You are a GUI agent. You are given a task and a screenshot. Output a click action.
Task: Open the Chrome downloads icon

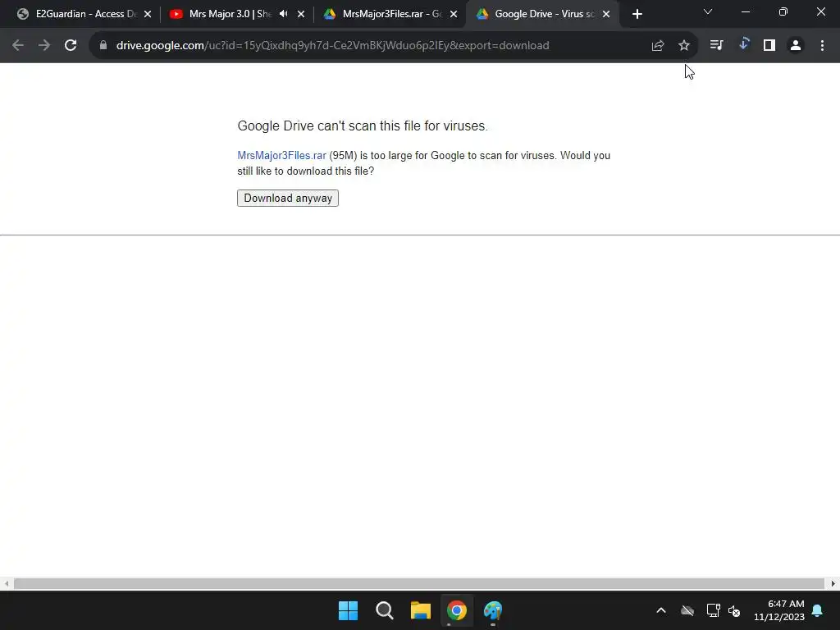[743, 46]
